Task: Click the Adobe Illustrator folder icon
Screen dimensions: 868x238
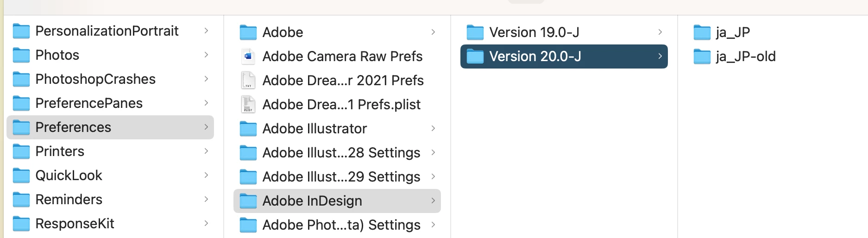Action: coord(248,129)
